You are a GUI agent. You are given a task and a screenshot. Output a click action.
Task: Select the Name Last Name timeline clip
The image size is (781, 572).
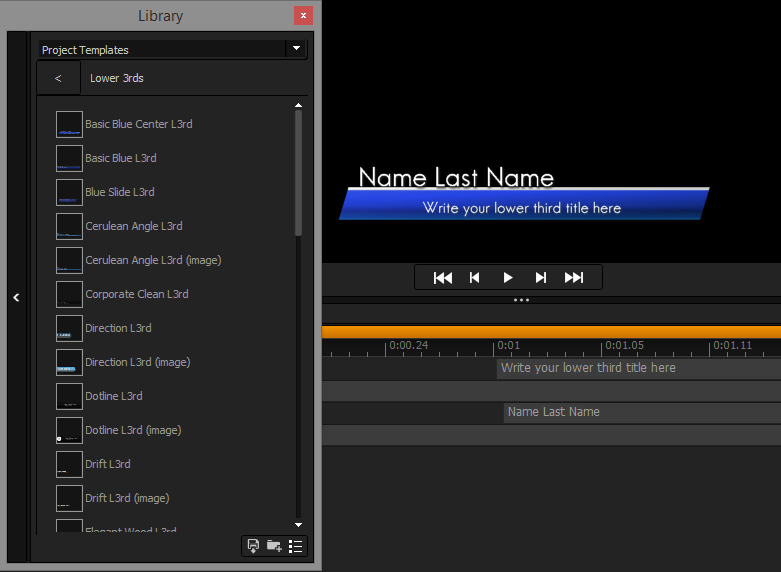coord(640,412)
